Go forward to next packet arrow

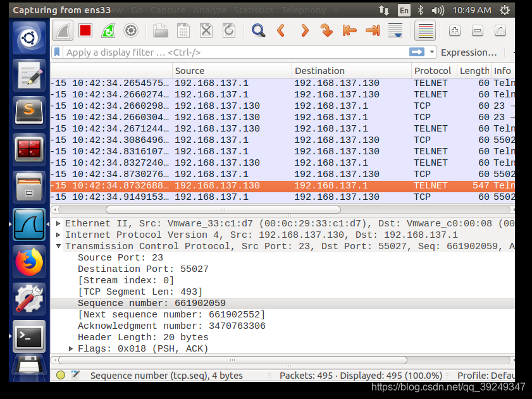coord(305,30)
